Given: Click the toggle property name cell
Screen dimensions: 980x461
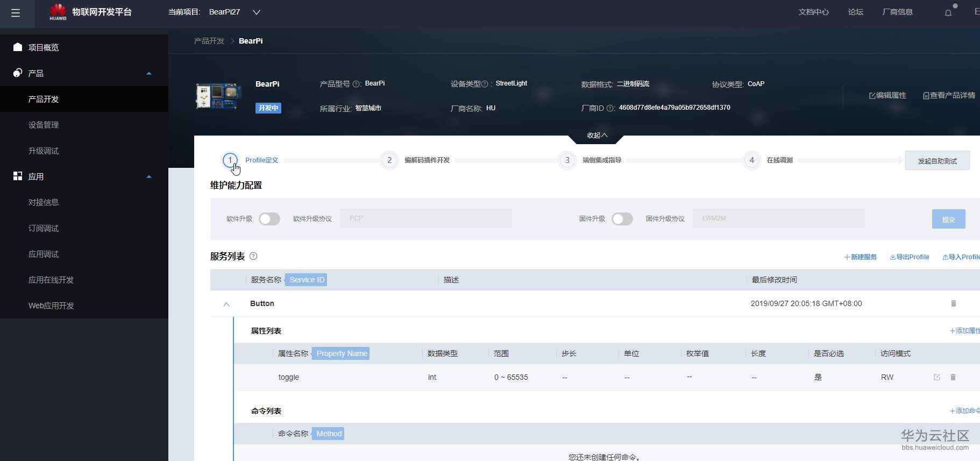Looking at the screenshot, I should 289,377.
